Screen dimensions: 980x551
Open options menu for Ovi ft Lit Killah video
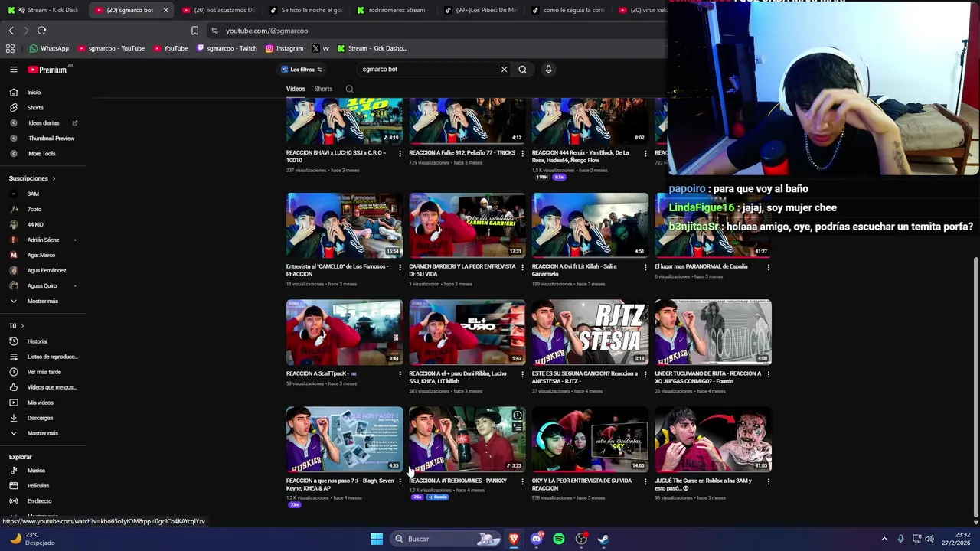[x=645, y=267]
